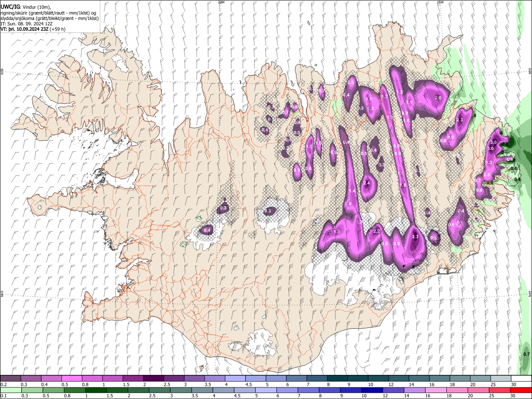Click the 'slydda/snjókoma' description line
Screen dimensions: 532x399
(x=49, y=18)
